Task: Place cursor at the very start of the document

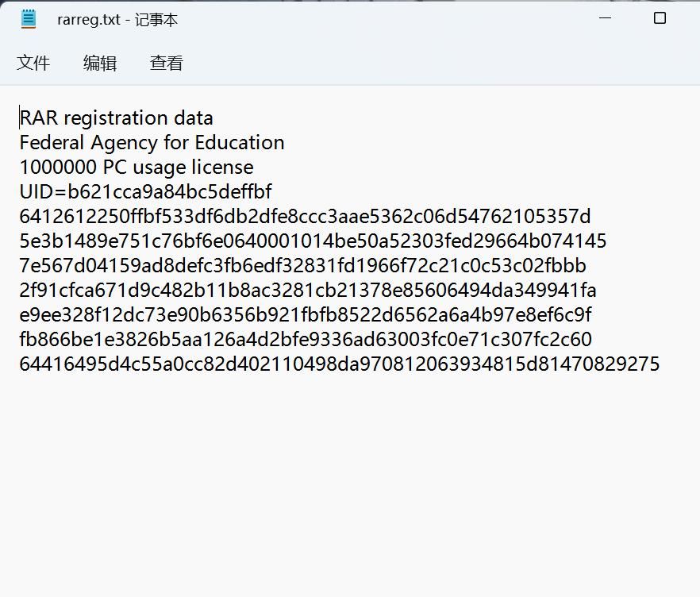Action: tap(21, 117)
